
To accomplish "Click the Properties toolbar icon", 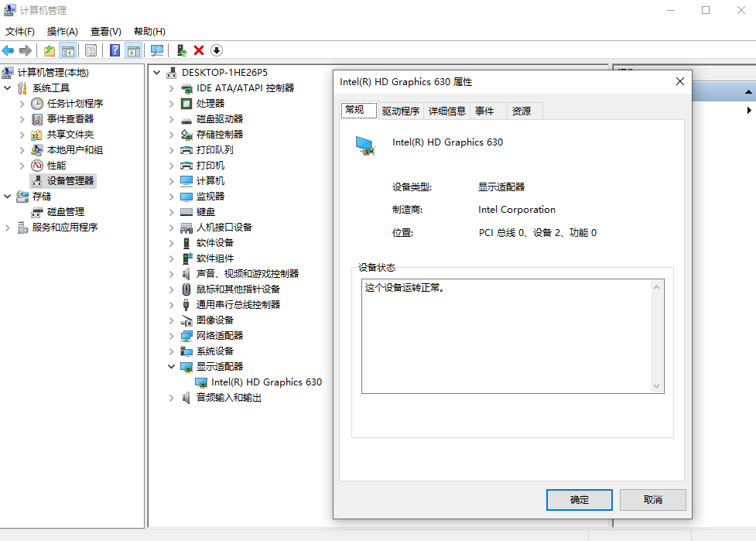I will [91, 50].
